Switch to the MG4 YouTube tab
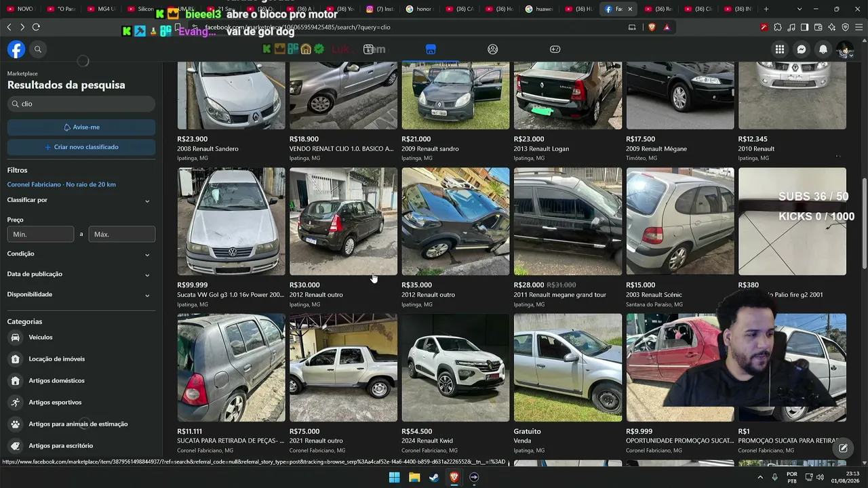Image resolution: width=868 pixels, height=488 pixels. click(x=100, y=9)
